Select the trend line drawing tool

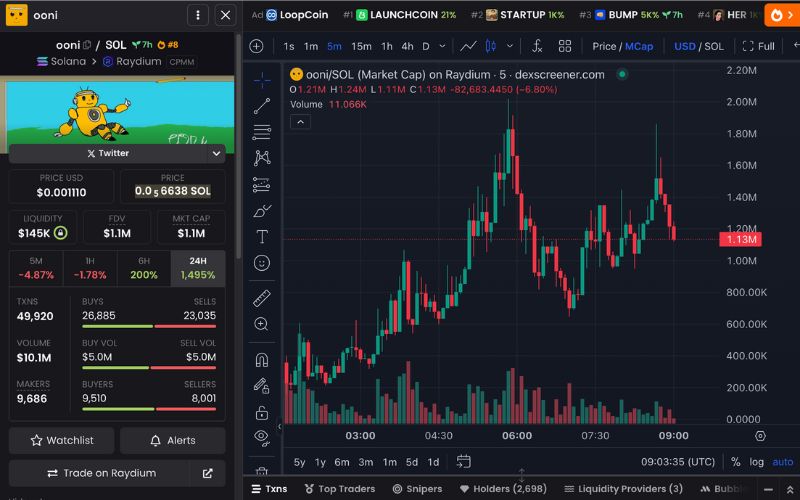click(x=262, y=106)
